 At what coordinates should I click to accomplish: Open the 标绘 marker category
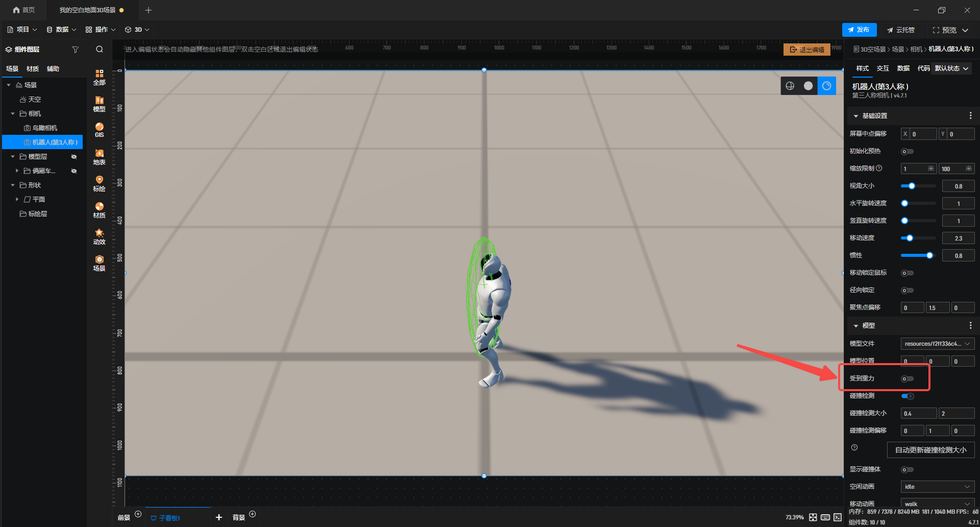pyautogui.click(x=99, y=183)
